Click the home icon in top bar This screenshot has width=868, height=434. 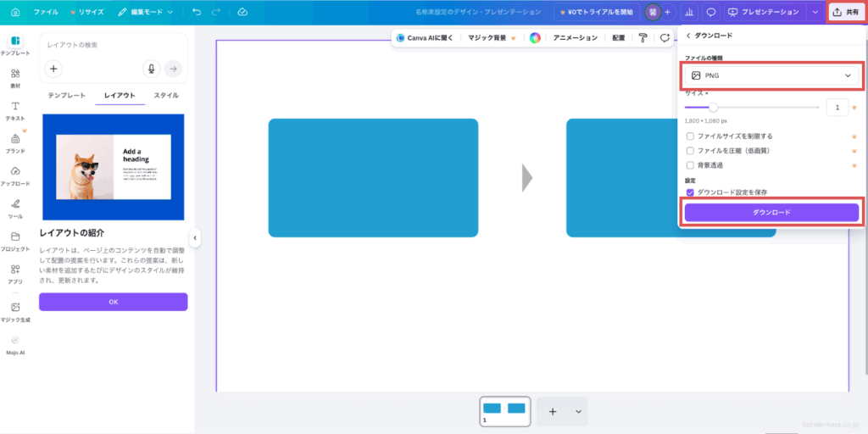coord(15,13)
